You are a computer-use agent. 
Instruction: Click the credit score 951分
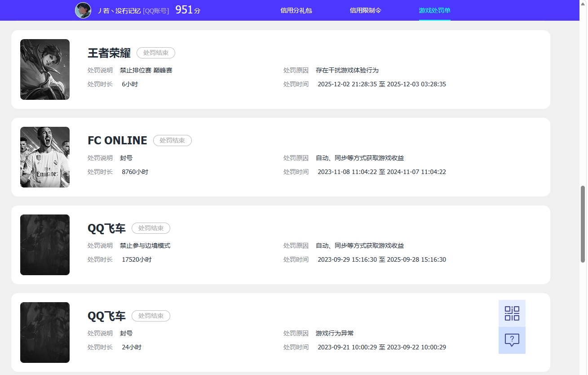tap(188, 10)
